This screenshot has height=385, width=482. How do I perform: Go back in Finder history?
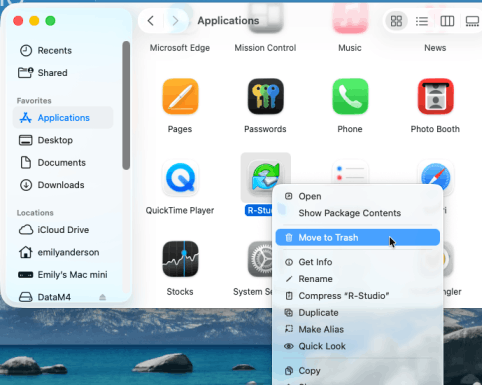pos(151,21)
